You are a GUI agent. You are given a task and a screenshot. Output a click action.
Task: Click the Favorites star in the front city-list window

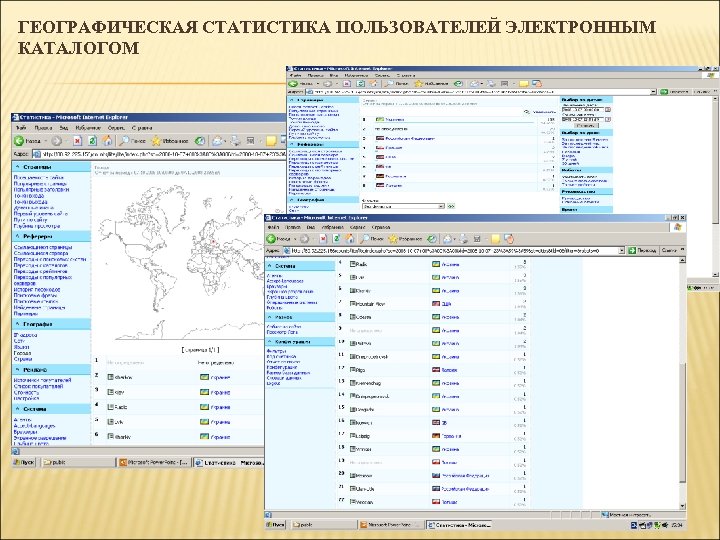pyautogui.click(x=393, y=239)
